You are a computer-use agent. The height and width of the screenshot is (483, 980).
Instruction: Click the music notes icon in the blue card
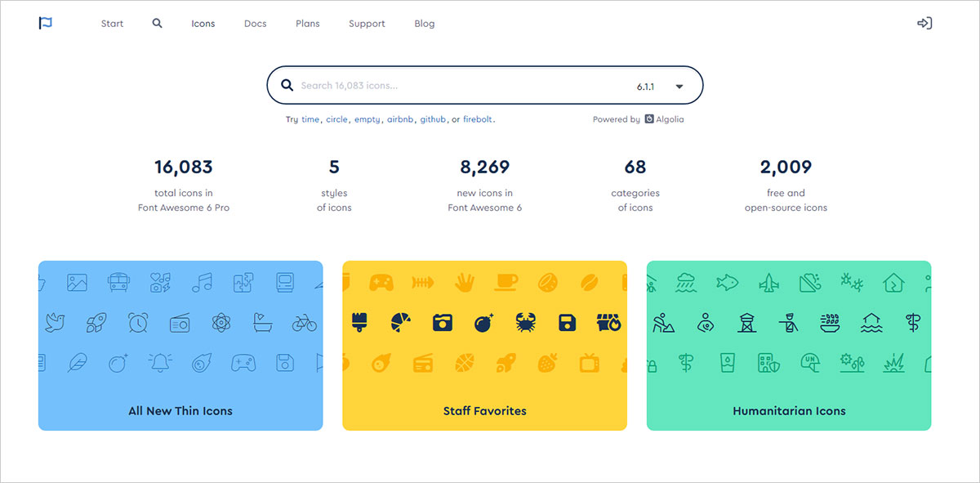pos(202,283)
